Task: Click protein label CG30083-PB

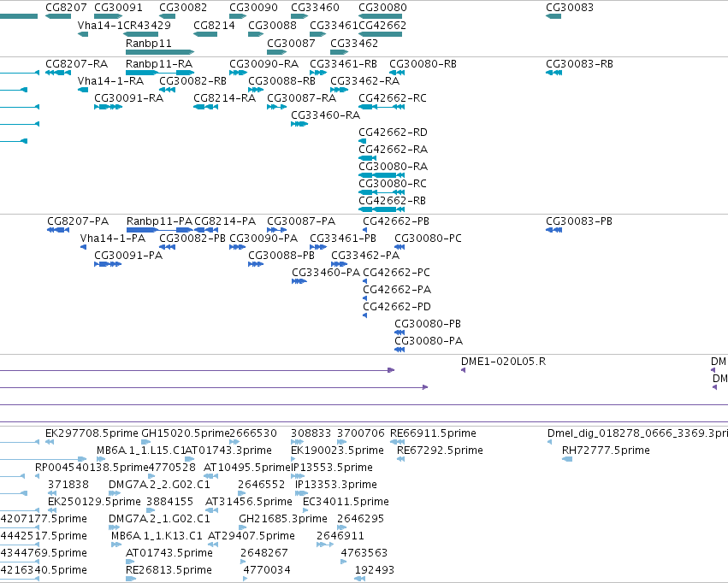Action: 579,221
